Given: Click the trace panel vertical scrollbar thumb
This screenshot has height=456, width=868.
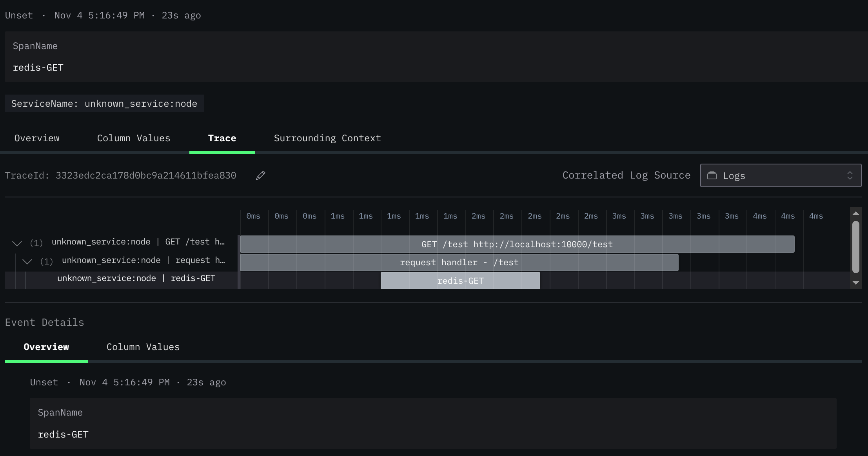Looking at the screenshot, I should [856, 246].
